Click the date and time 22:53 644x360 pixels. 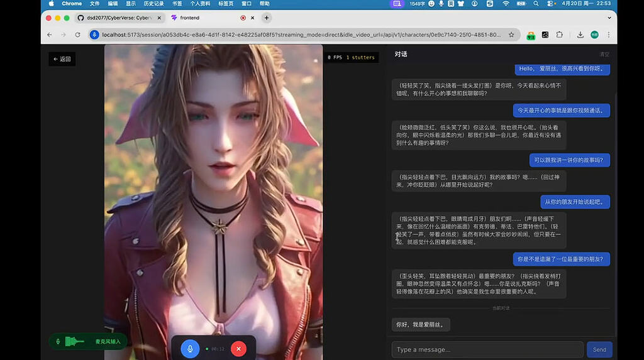point(586,4)
